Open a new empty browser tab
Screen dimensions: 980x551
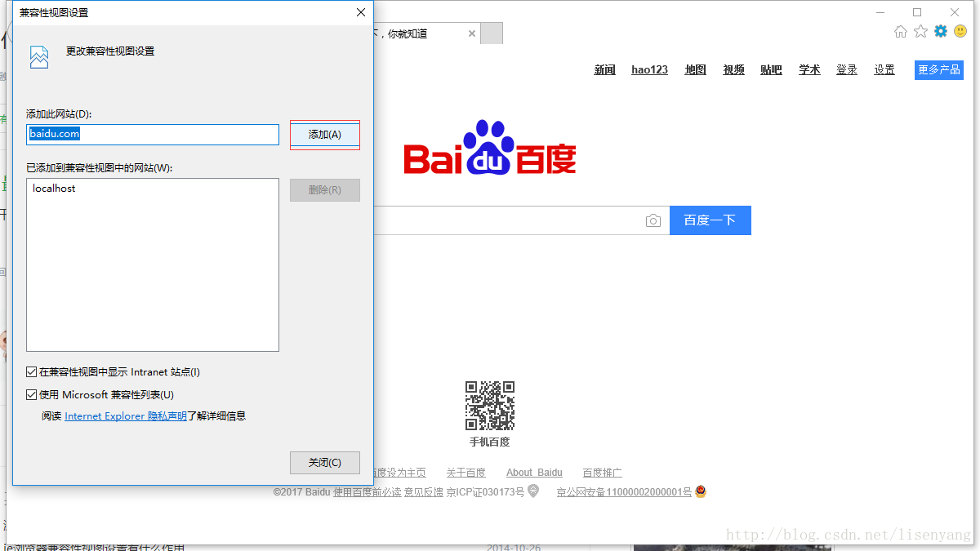click(x=492, y=33)
